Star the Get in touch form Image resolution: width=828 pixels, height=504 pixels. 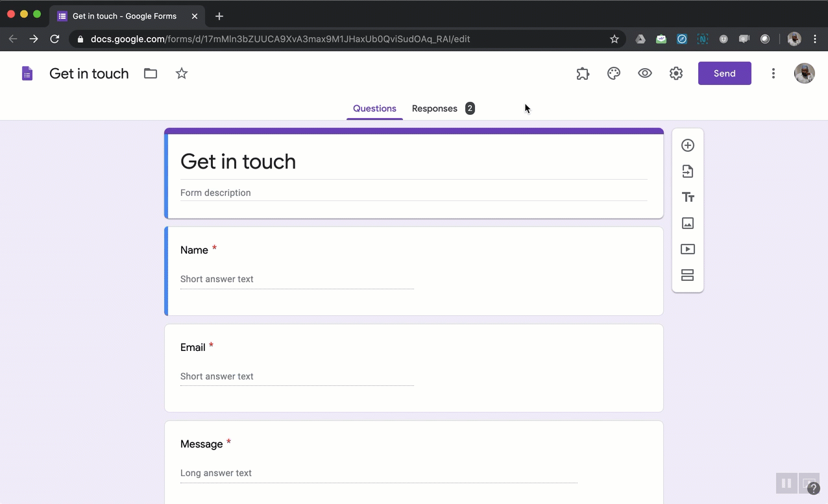182,73
